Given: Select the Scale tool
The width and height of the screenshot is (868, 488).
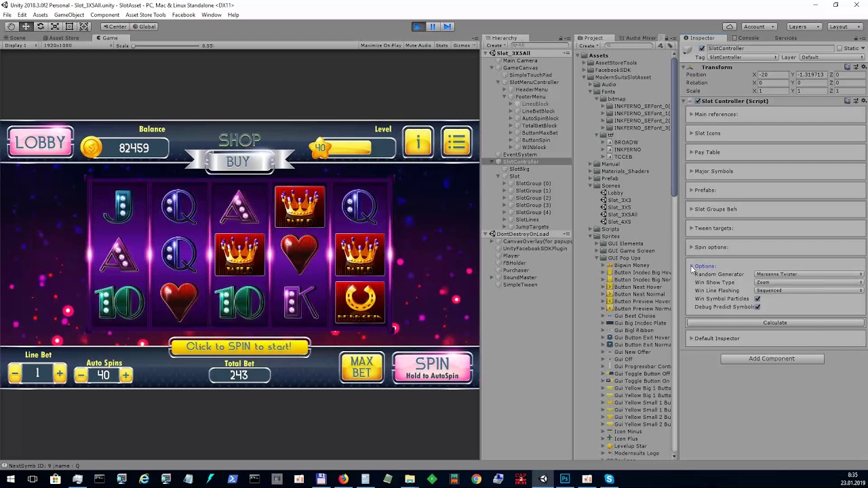Looking at the screenshot, I should [54, 26].
